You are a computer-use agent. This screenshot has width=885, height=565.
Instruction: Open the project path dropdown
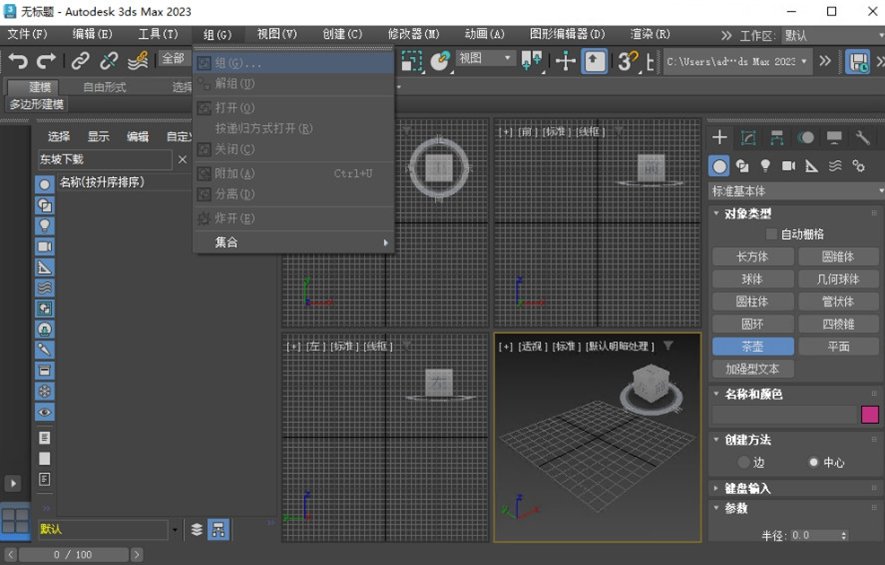tap(737, 62)
